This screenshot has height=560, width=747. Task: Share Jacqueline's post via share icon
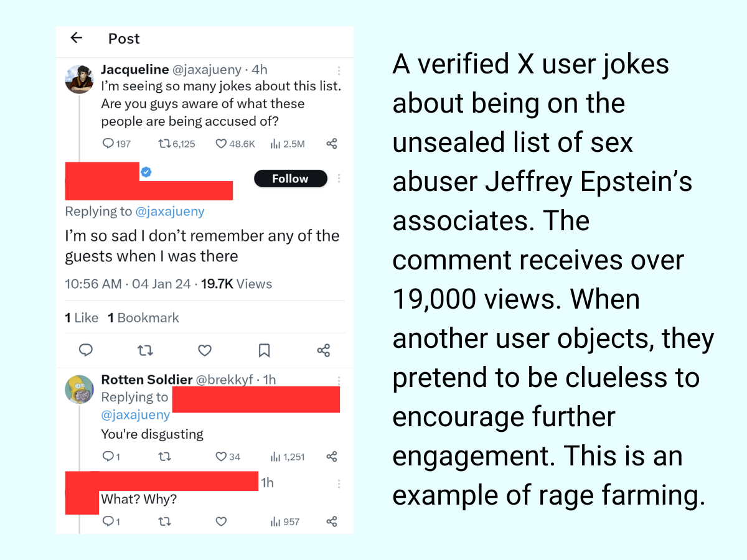point(332,144)
